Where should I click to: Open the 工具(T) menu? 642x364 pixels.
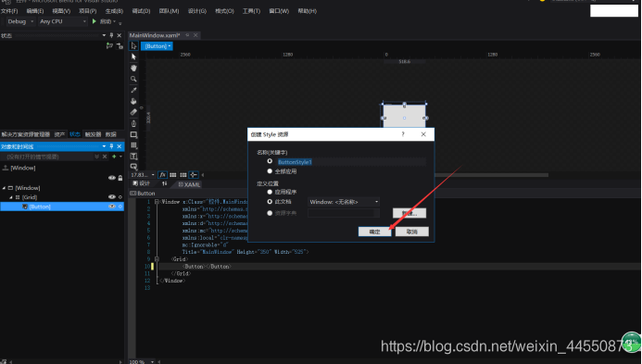point(251,11)
